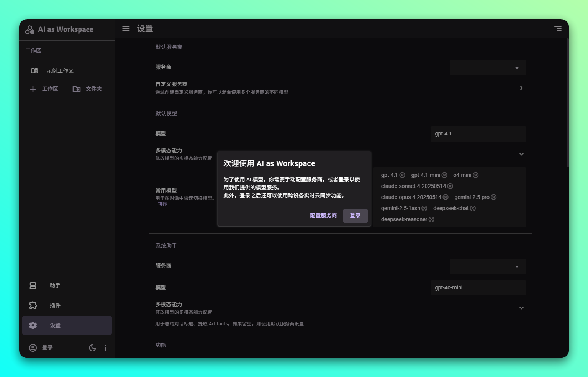This screenshot has width=588, height=377.
Task: Toggle the hamburger menu sidebar icon
Action: click(x=126, y=29)
